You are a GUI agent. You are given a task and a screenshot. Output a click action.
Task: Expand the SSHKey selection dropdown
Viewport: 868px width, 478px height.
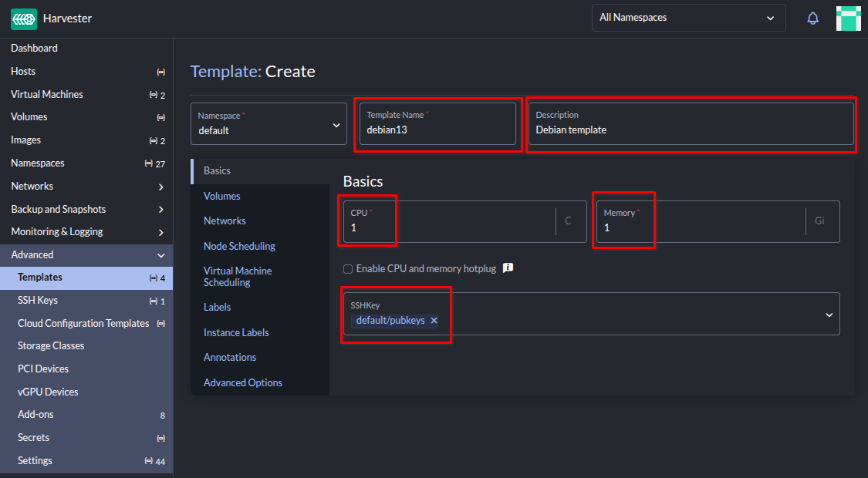[x=829, y=315]
